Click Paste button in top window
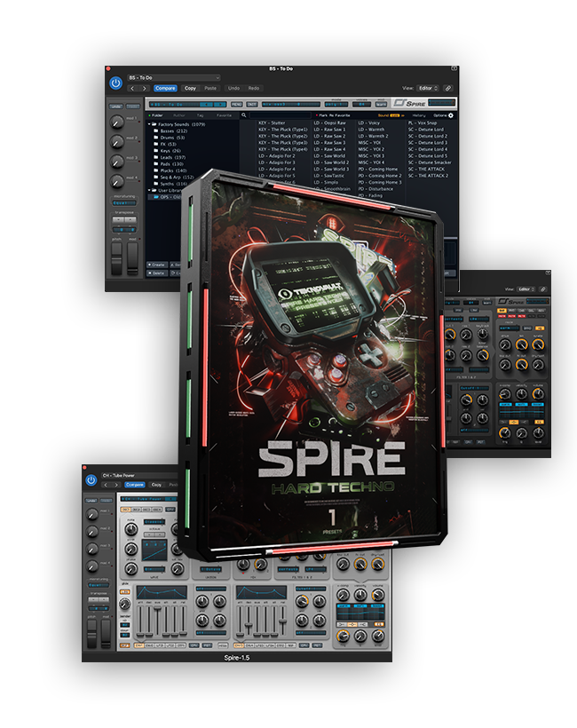Image resolution: width=577 pixels, height=728 pixels. tap(210, 88)
